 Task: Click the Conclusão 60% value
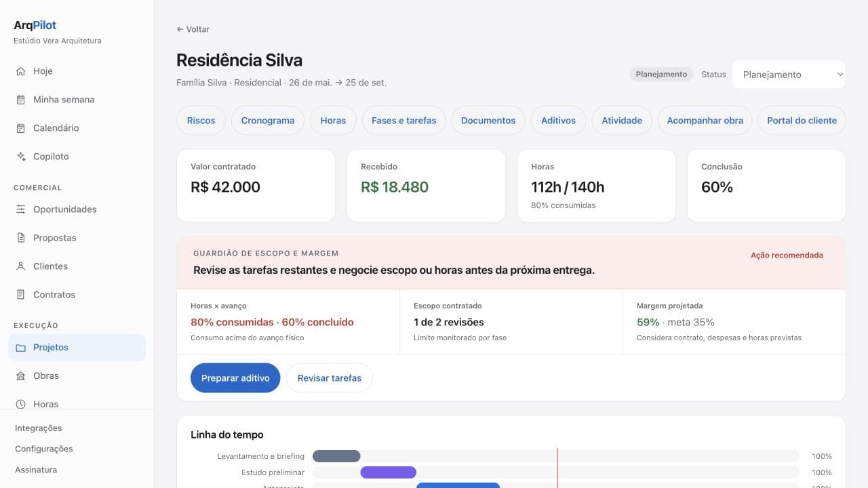point(717,187)
